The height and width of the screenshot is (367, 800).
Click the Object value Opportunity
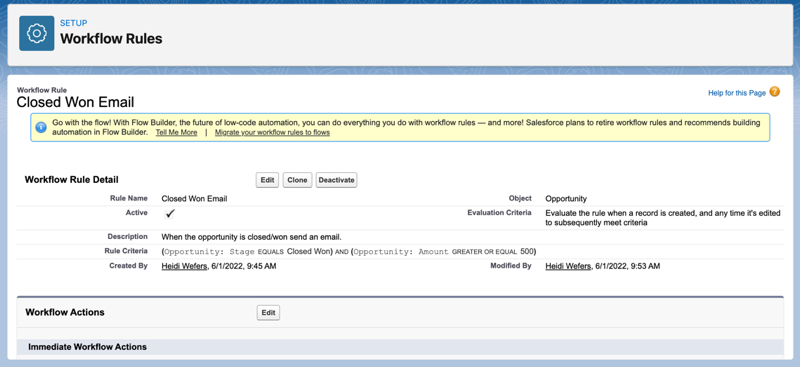[566, 199]
